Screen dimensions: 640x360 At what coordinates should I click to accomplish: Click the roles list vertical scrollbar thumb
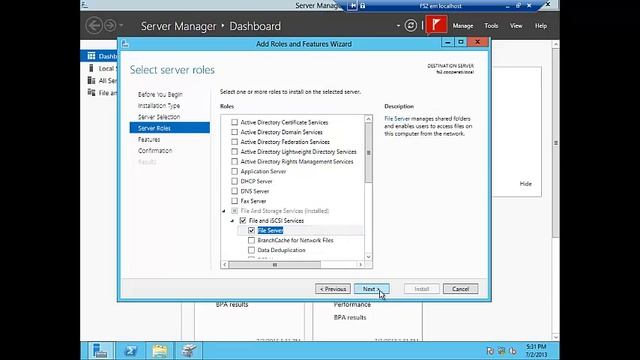tap(369, 153)
